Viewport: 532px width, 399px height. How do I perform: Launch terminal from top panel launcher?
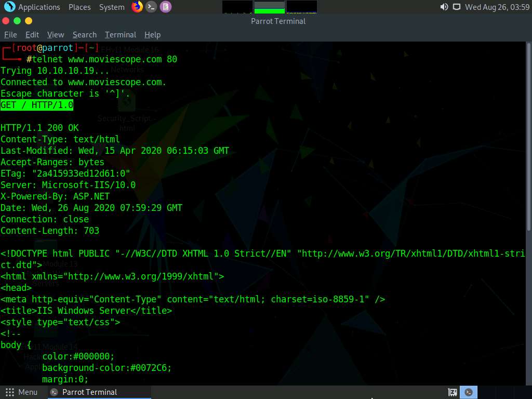click(151, 7)
